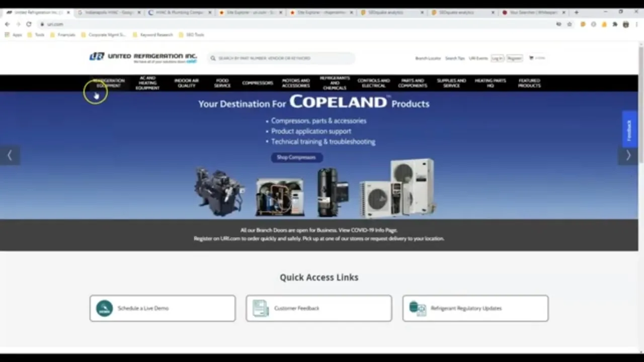
Task: Click the Shop Compressors button
Action: coord(296,157)
